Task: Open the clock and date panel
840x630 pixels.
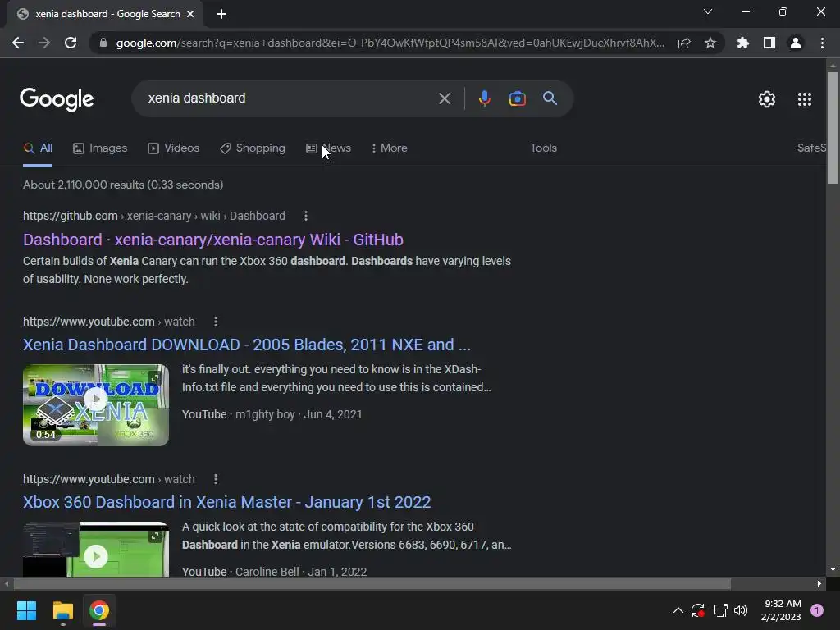Action: 781,610
